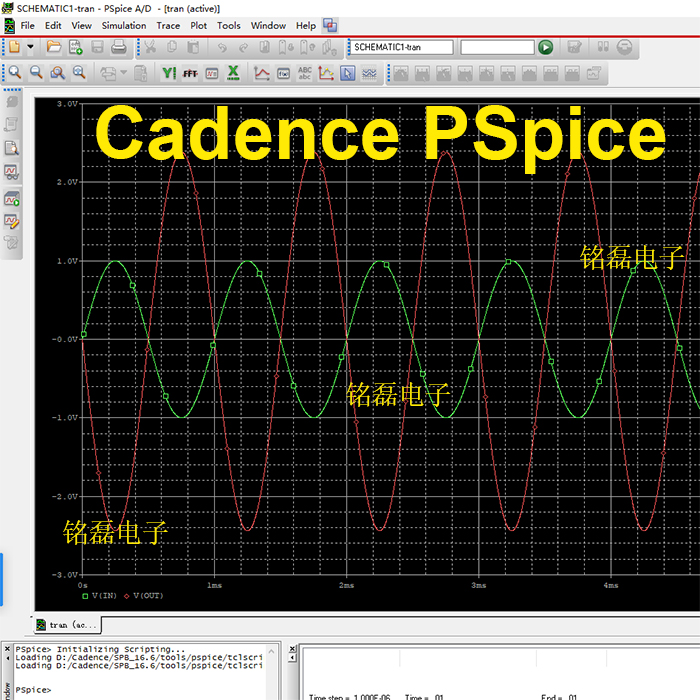Viewport: 700px width, 700px height.
Task: Click the scroll document sidebar icon
Action: tap(11, 124)
